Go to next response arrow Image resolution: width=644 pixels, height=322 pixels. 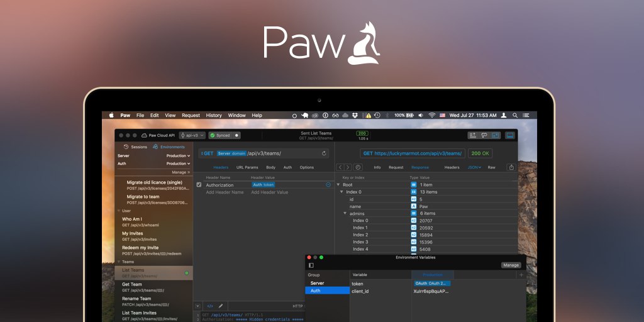pyautogui.click(x=348, y=167)
